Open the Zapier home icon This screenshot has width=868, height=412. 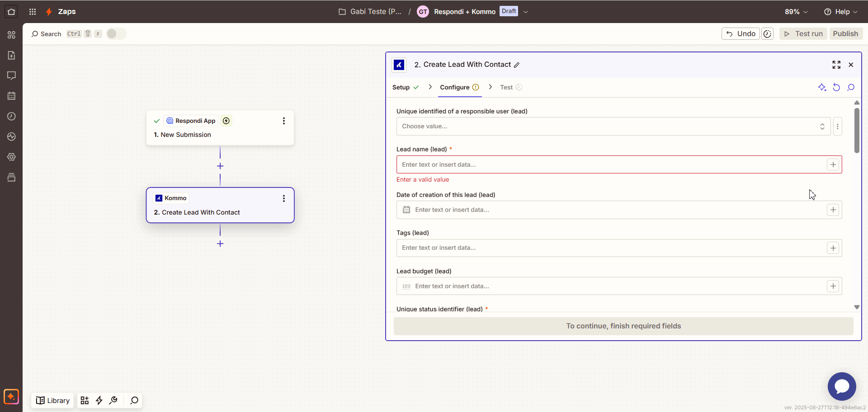tap(11, 12)
